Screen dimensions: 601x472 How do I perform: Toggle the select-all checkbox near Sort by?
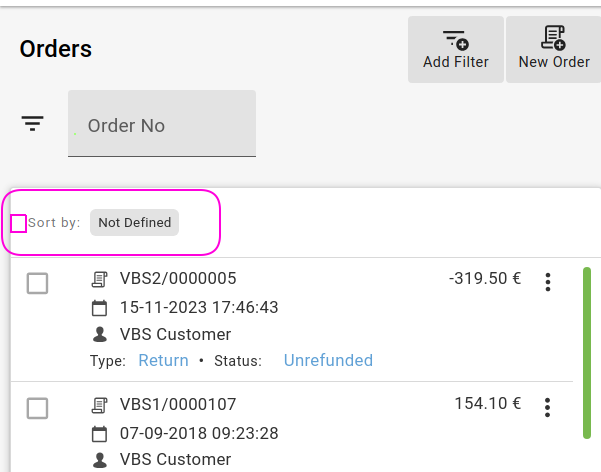tap(18, 223)
